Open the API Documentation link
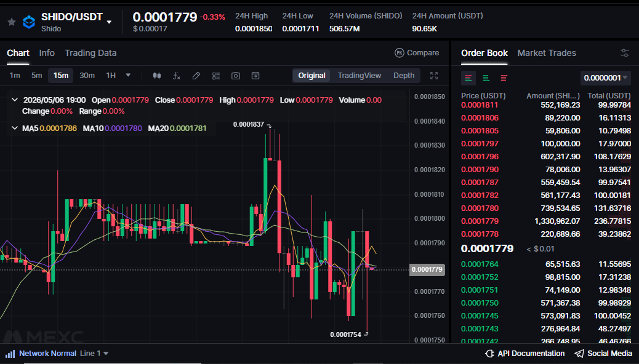Screen dimensions: 639x364 pyautogui.click(x=525, y=354)
